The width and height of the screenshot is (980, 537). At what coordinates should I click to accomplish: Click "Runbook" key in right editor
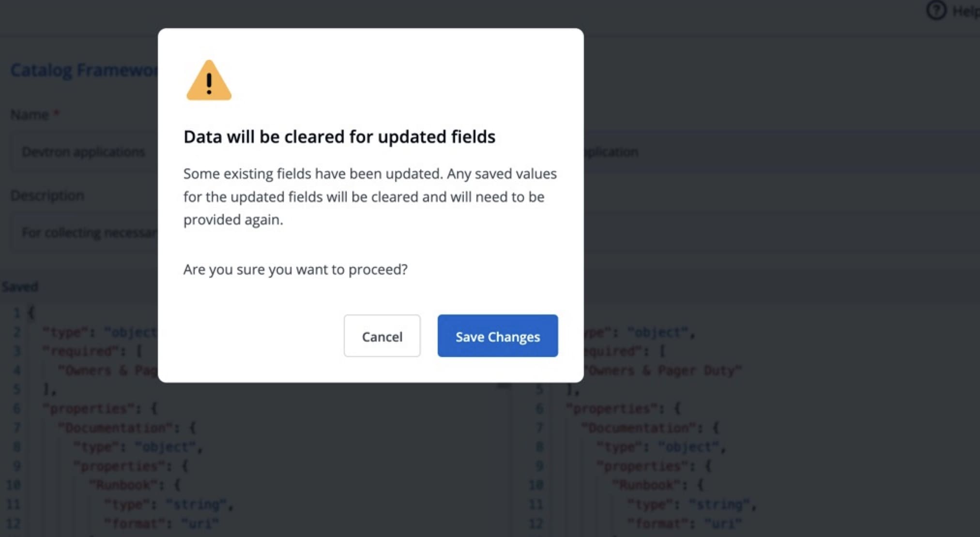(646, 485)
